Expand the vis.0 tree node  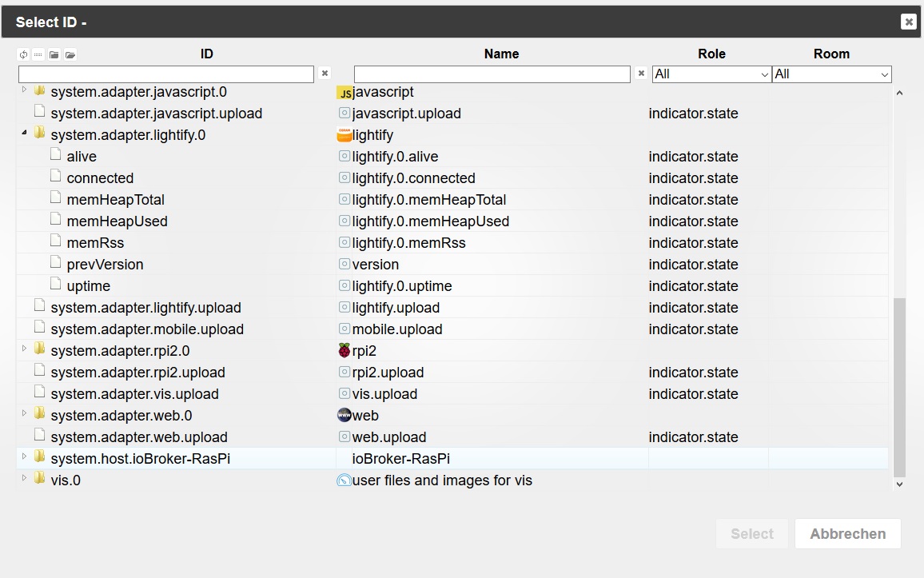(x=24, y=478)
